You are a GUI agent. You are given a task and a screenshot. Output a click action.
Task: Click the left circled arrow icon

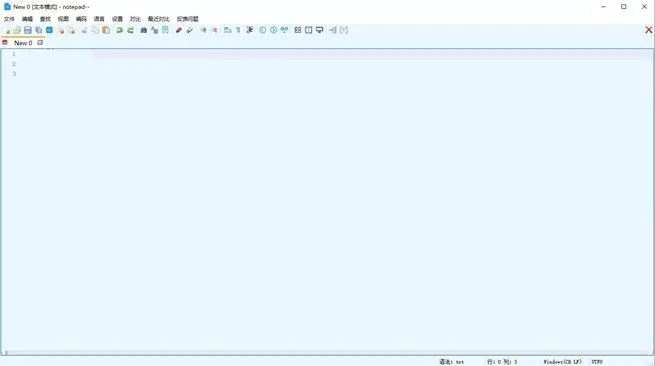[x=262, y=30]
